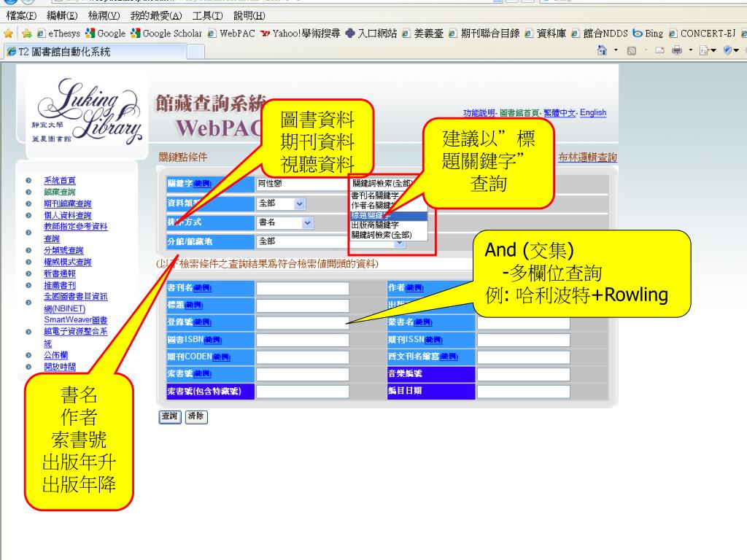This screenshot has width=747, height=560.
Task: Click the 音樂編號 input field
Action: coord(524,374)
